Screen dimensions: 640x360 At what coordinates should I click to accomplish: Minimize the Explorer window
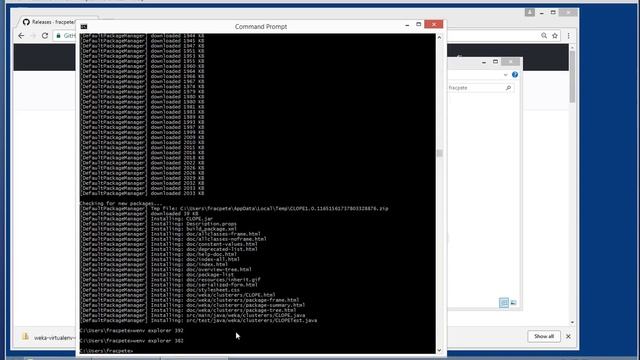tap(484, 62)
